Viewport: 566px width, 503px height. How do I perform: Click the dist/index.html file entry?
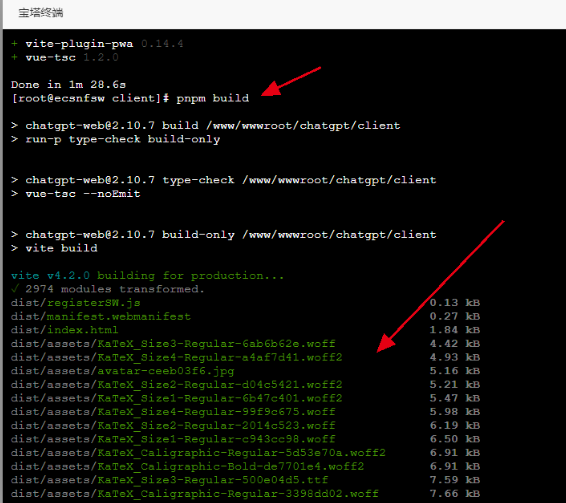click(65, 330)
